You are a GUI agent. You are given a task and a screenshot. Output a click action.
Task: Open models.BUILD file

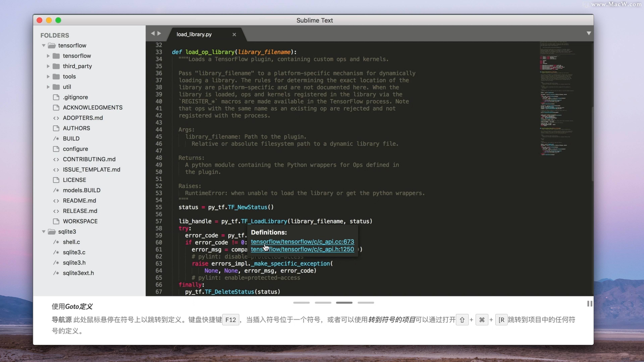click(82, 190)
